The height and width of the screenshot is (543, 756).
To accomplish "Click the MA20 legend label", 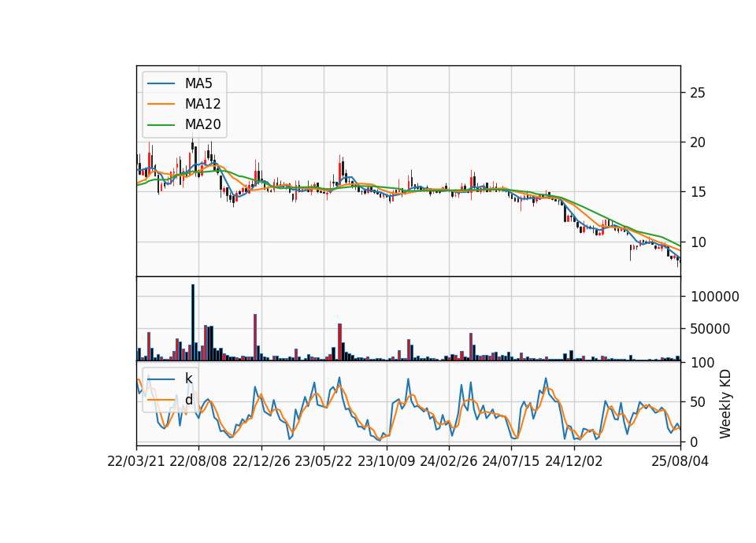I will (x=202, y=124).
